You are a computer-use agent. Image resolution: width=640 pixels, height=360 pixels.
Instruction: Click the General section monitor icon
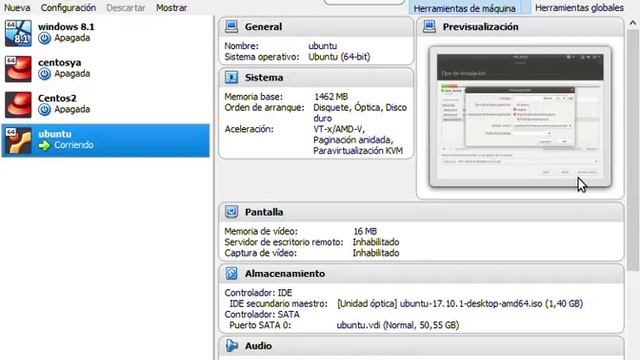[231, 27]
